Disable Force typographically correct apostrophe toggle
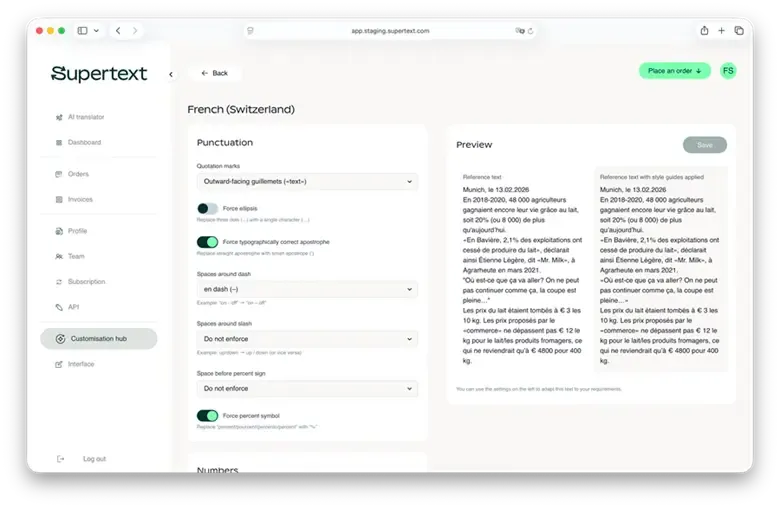The height and width of the screenshot is (508, 780). 207,242
